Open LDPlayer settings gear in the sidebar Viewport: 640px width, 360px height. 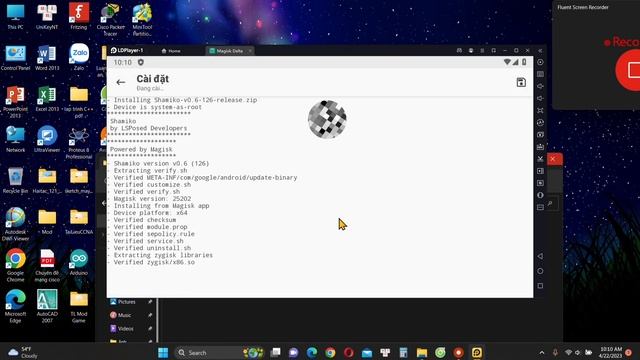pyautogui.click(x=540, y=62)
